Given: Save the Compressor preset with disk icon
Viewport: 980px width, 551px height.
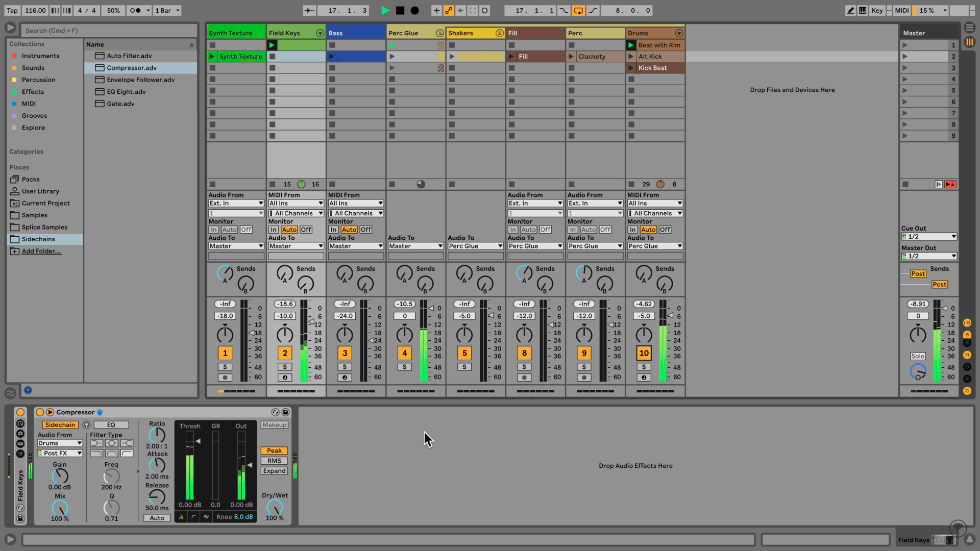Looking at the screenshot, I should click(x=286, y=412).
